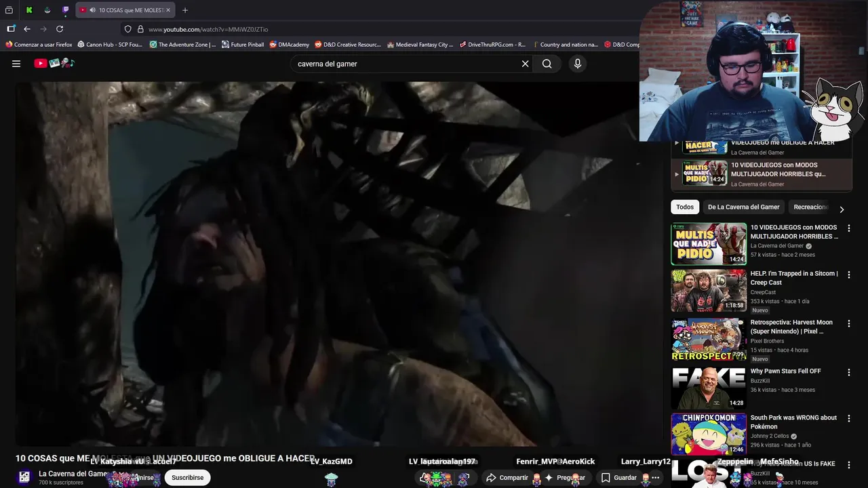Click the magnifier search button
The width and height of the screenshot is (868, 488).
click(x=547, y=64)
